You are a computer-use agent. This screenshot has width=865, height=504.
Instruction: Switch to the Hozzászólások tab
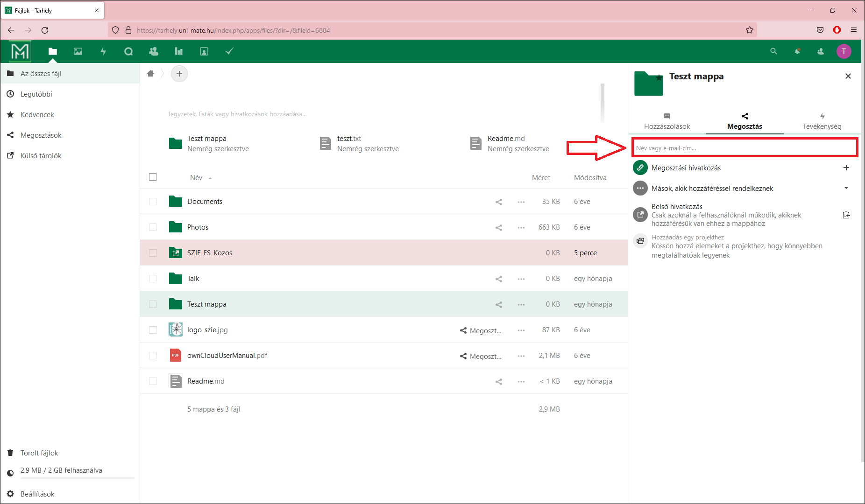666,121
